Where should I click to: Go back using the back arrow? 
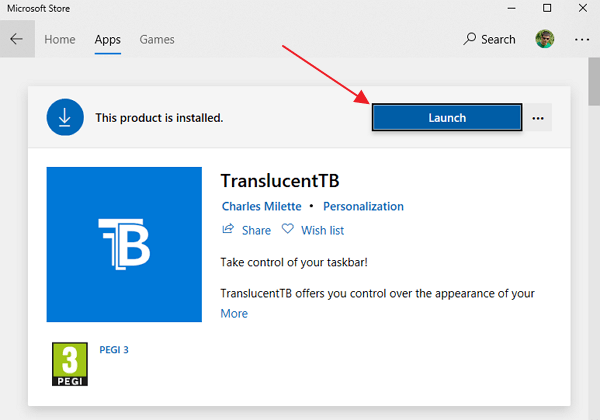pyautogui.click(x=17, y=40)
